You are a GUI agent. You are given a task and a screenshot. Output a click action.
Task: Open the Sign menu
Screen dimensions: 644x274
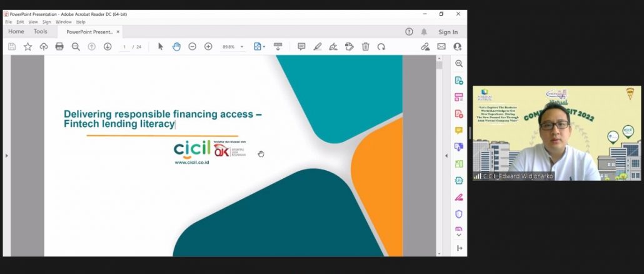pos(47,22)
